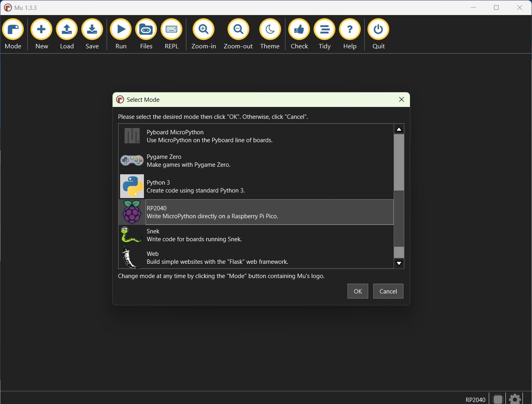Load a file with the Load button
The height and width of the screenshot is (404, 532).
67,34
